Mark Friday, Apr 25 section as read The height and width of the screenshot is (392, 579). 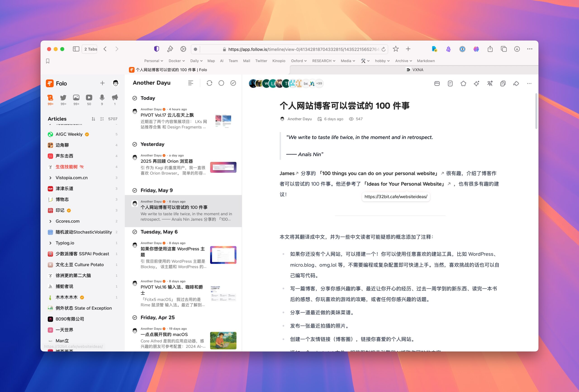pyautogui.click(x=135, y=318)
